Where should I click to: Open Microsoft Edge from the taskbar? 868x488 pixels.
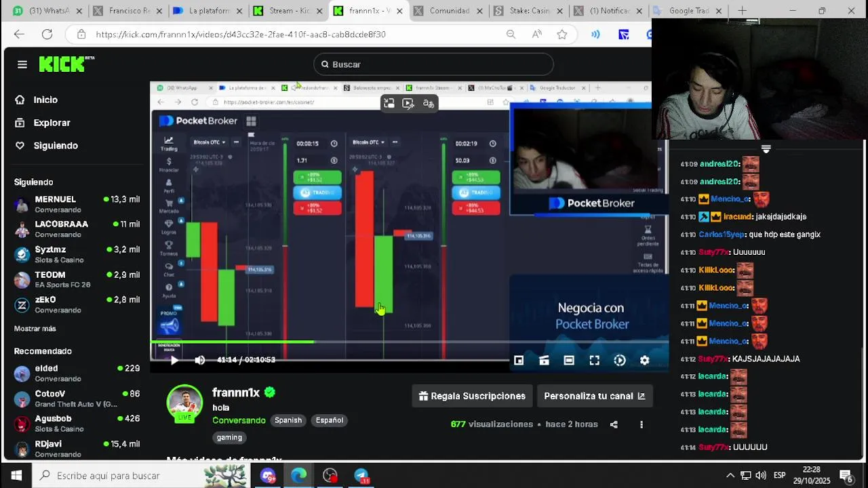(299, 476)
